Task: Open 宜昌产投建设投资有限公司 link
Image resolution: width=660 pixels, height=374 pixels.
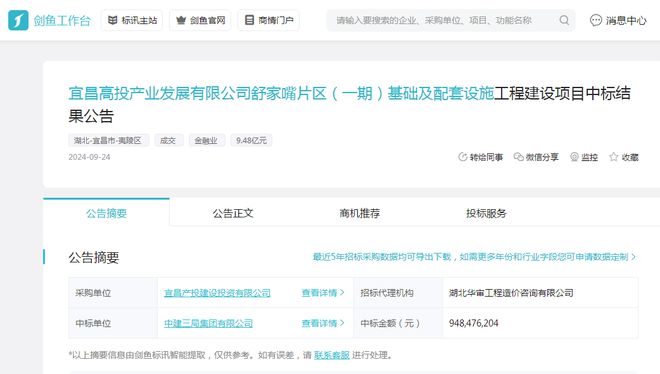Action: [217, 293]
